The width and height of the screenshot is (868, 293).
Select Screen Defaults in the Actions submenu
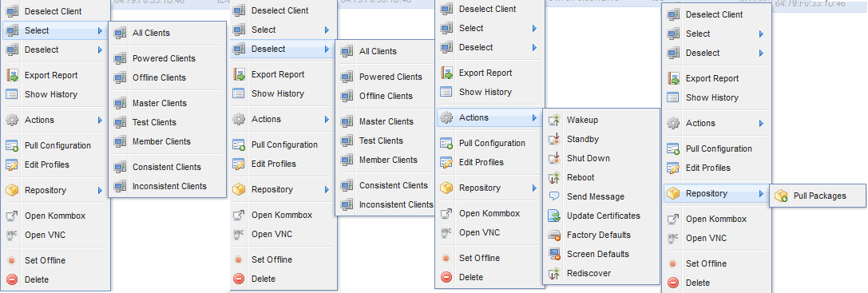pyautogui.click(x=598, y=254)
